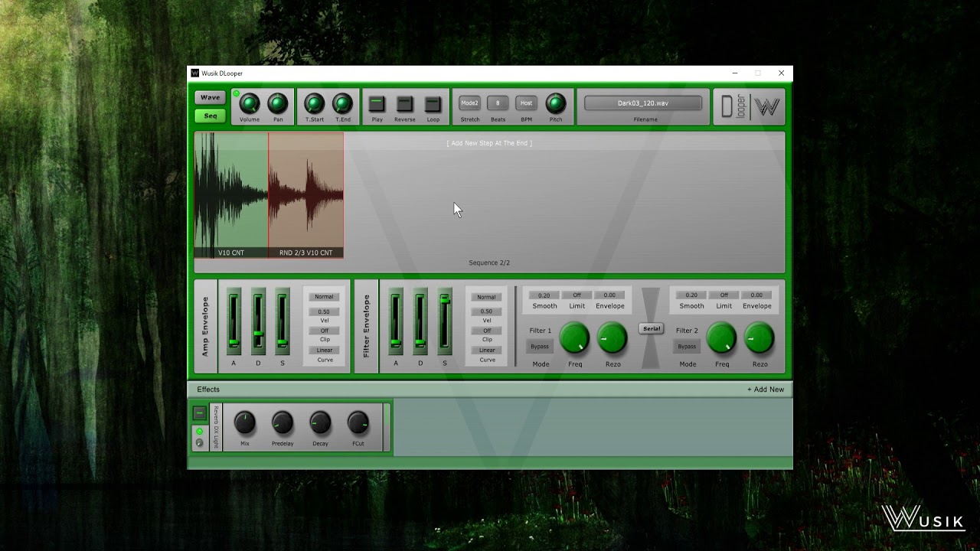The width and height of the screenshot is (980, 551).
Task: Click the Amp Envelope D slider
Action: (258, 321)
